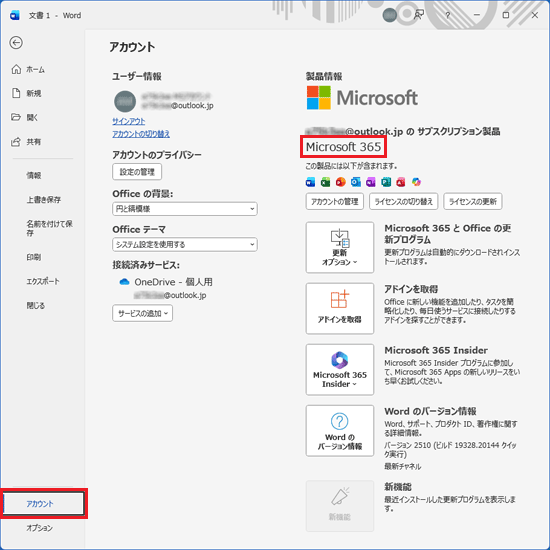The width and height of the screenshot is (550, 550).
Task: Minimize the Word window
Action: pos(477,15)
